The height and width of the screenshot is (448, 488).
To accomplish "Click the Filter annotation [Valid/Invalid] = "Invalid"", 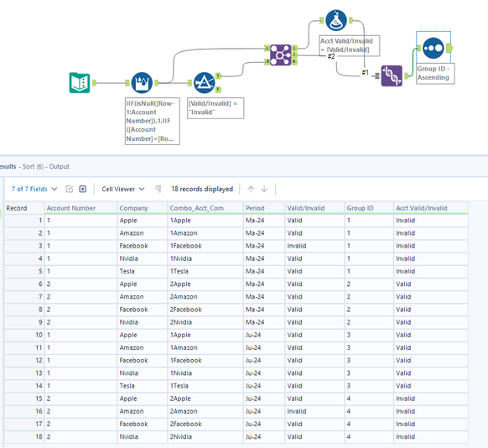I will [215, 108].
